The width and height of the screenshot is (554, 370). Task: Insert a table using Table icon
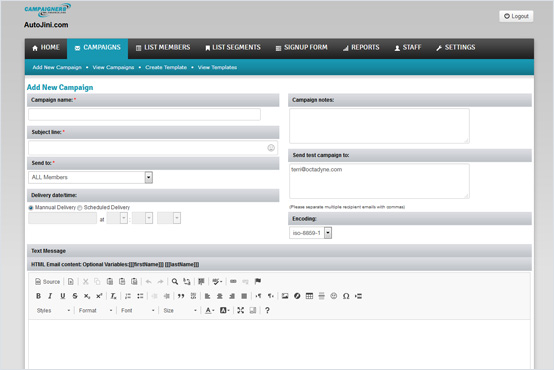pyautogui.click(x=309, y=296)
